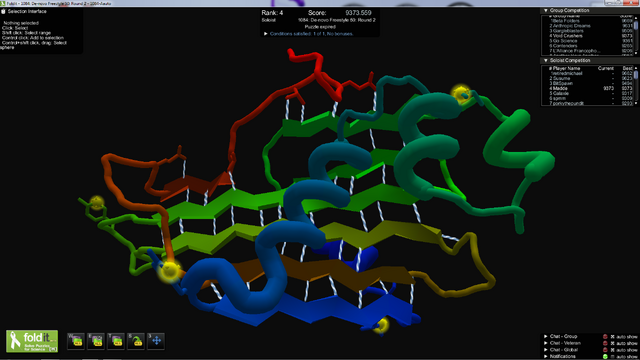
Task: Click the Player Name column header
Action: [566, 69]
